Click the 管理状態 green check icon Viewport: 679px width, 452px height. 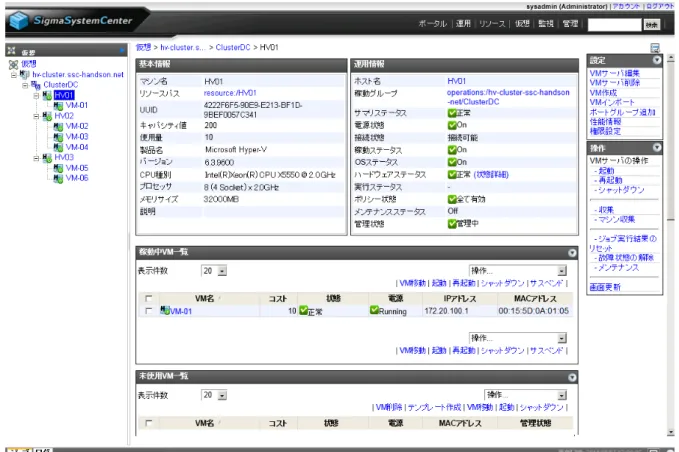452,224
